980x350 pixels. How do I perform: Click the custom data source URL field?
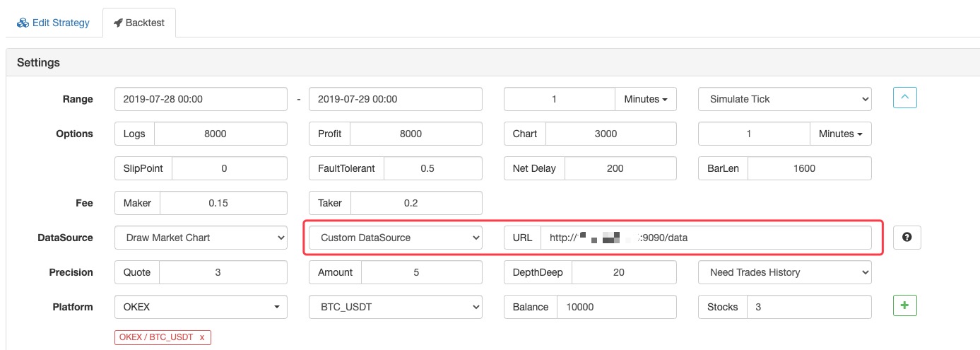pyautogui.click(x=705, y=238)
